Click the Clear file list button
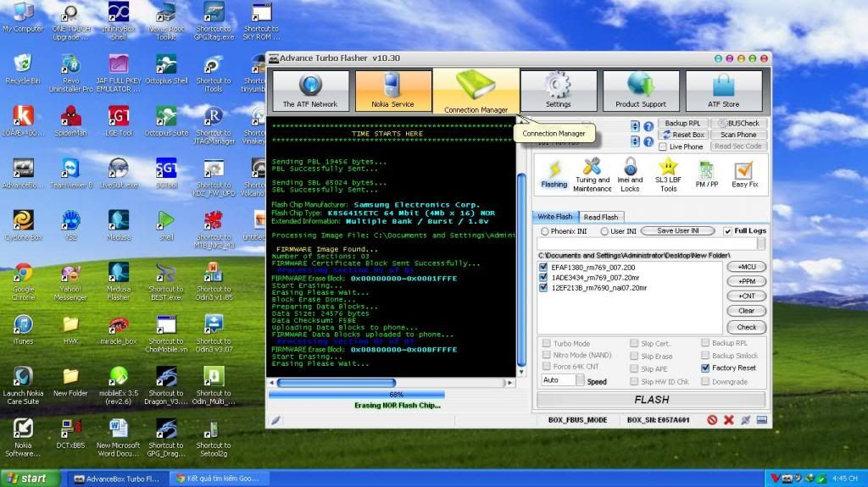Image resolution: width=868 pixels, height=487 pixels. tap(746, 311)
